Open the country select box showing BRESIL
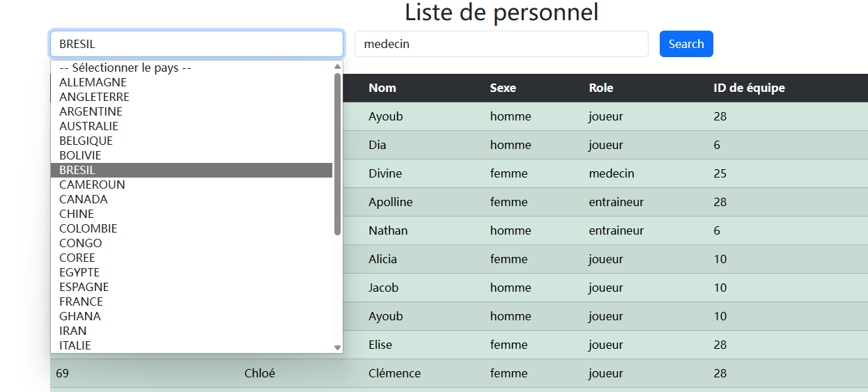 click(x=196, y=44)
